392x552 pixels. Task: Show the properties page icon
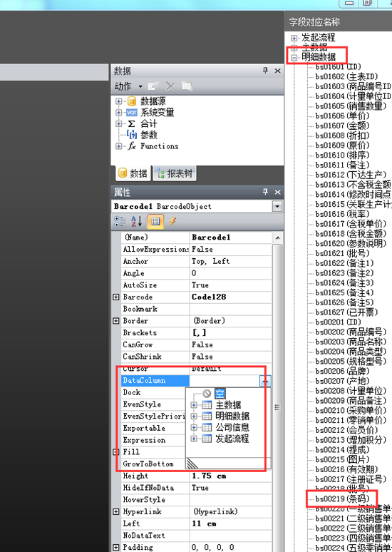tap(155, 222)
